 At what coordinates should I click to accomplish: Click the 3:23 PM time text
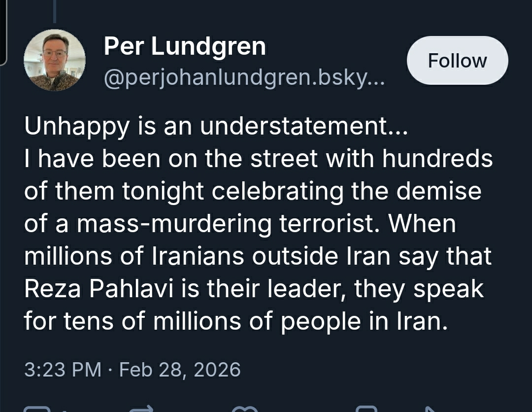(x=63, y=369)
